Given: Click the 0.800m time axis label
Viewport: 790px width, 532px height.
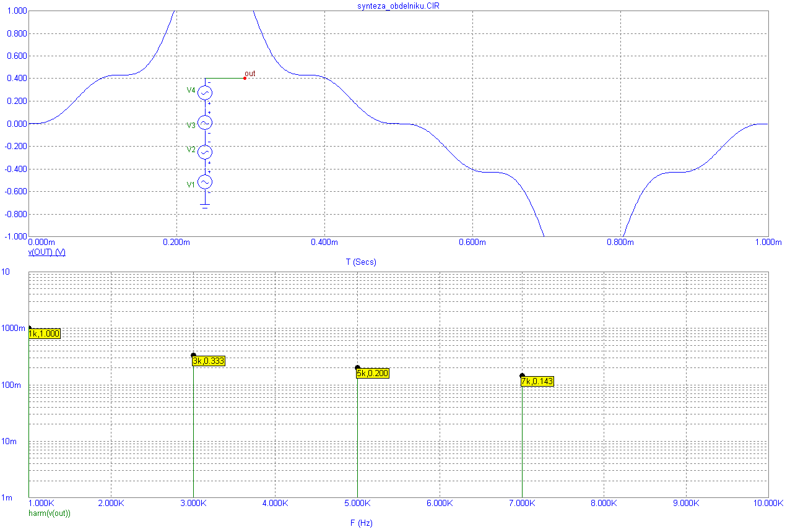Looking at the screenshot, I should pos(620,242).
